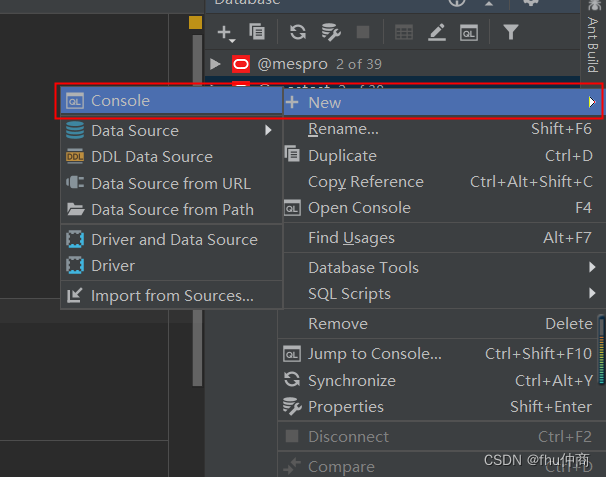
Task: Click Open Console menu item
Action: click(443, 208)
